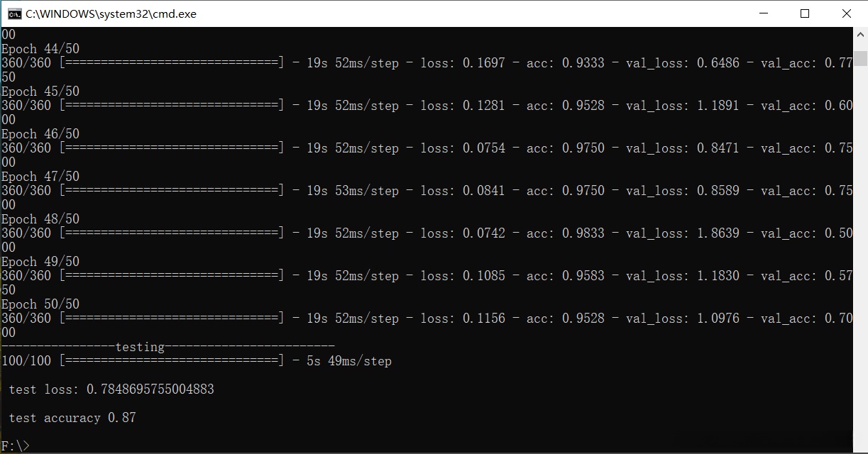Click the cmd.exe icon in title bar
The image size is (868, 454).
[x=14, y=13]
